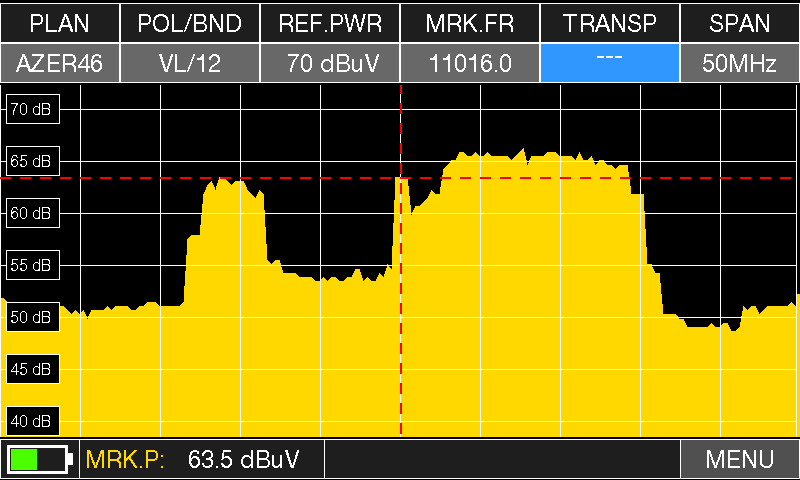The height and width of the screenshot is (480, 800).
Task: Select the REF.PWR header cell
Action: [330, 23]
